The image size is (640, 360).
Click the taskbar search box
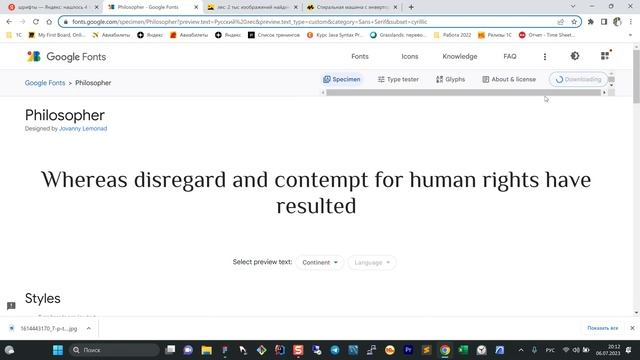click(x=114, y=350)
